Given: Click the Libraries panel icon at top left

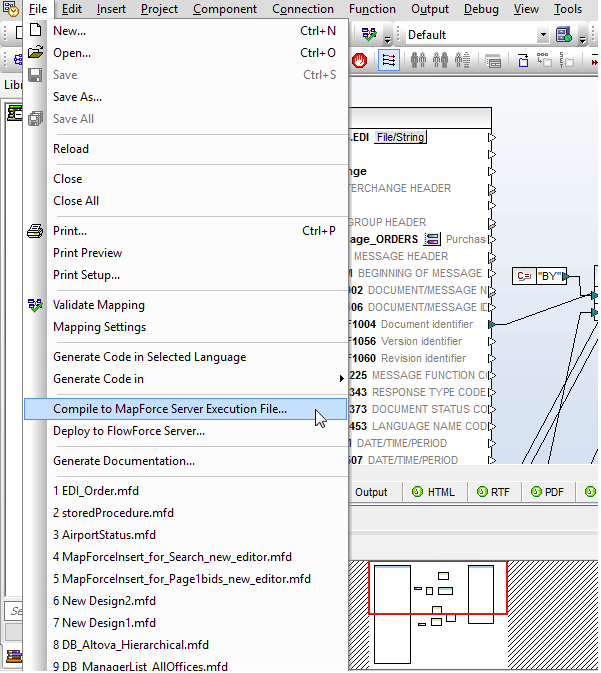Looking at the screenshot, I should click(x=14, y=113).
